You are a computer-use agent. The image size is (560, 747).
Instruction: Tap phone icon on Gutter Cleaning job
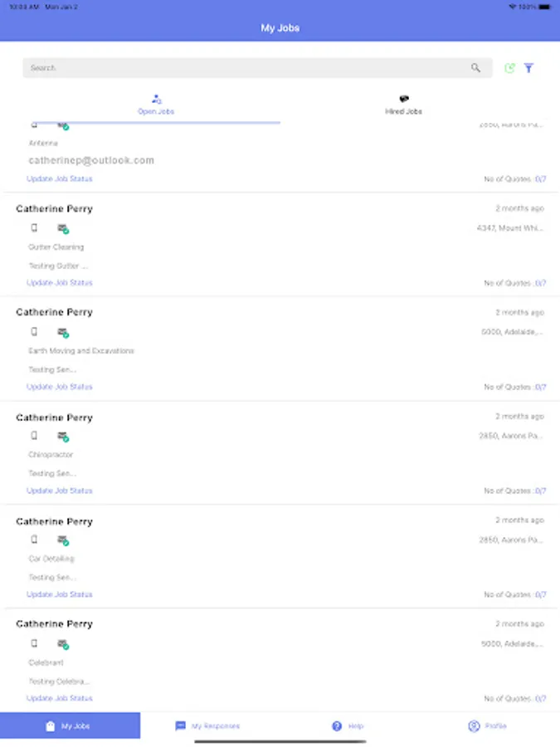pyautogui.click(x=34, y=227)
